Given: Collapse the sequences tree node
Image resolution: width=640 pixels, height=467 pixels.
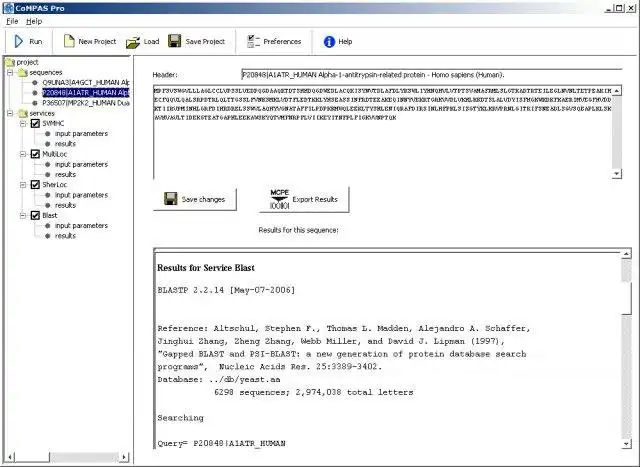Looking at the screenshot, I should pyautogui.click(x=10, y=72).
